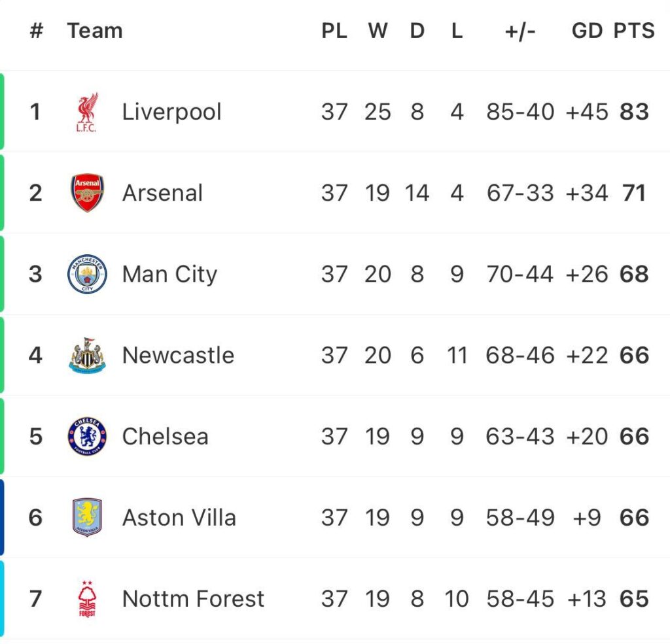Image resolution: width=670 pixels, height=644 pixels.
Task: Click the Liverpool club crest
Action: pos(87,112)
